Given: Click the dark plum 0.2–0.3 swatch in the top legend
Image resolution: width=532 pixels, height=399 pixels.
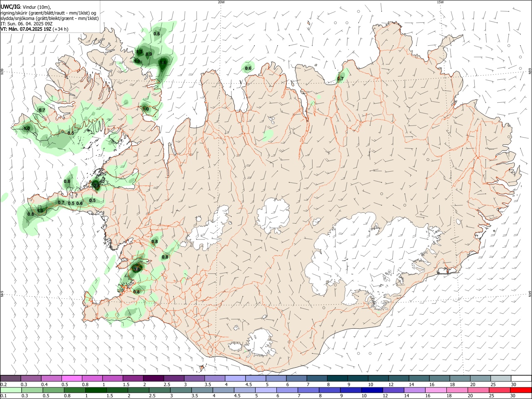Looking at the screenshot, I should 11,378.
